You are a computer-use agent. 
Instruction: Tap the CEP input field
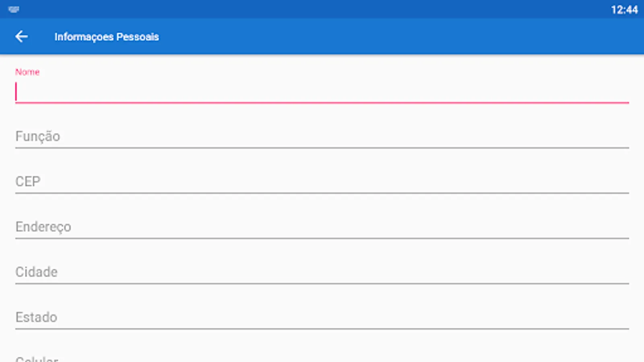[322, 182]
